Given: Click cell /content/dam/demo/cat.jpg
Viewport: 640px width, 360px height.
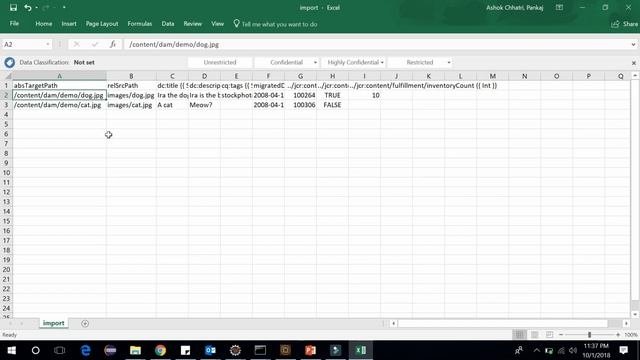Looking at the screenshot, I should point(60,105).
